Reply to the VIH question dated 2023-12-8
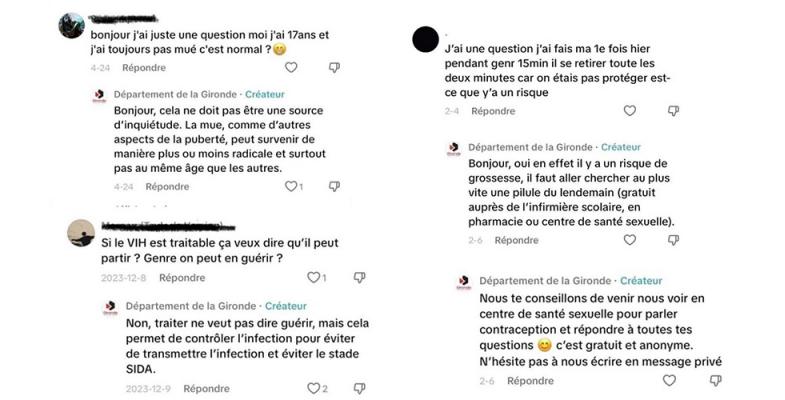Screen dimensions: 785x400 pyautogui.click(x=182, y=278)
